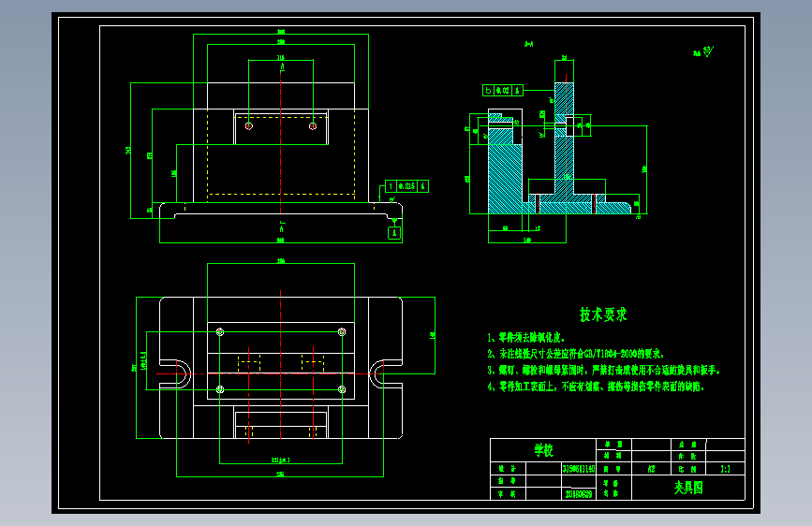Select requirement line 4 about machined surfaces

click(596, 387)
